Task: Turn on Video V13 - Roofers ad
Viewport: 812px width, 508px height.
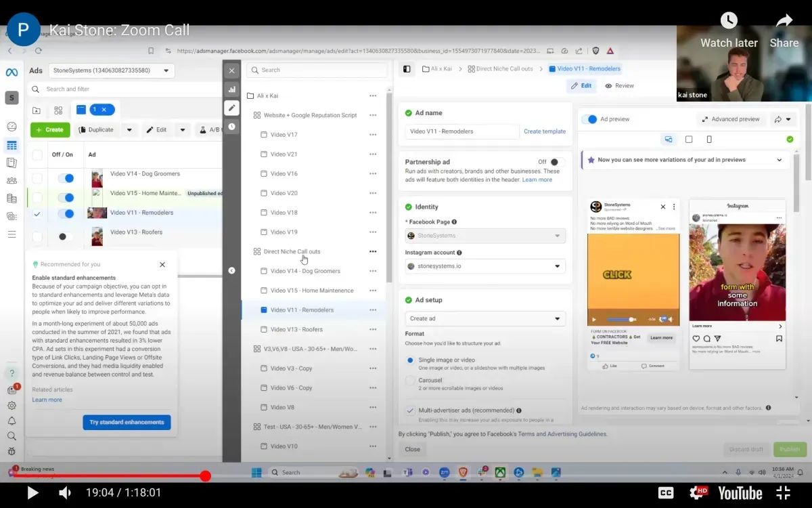Action: (66, 236)
